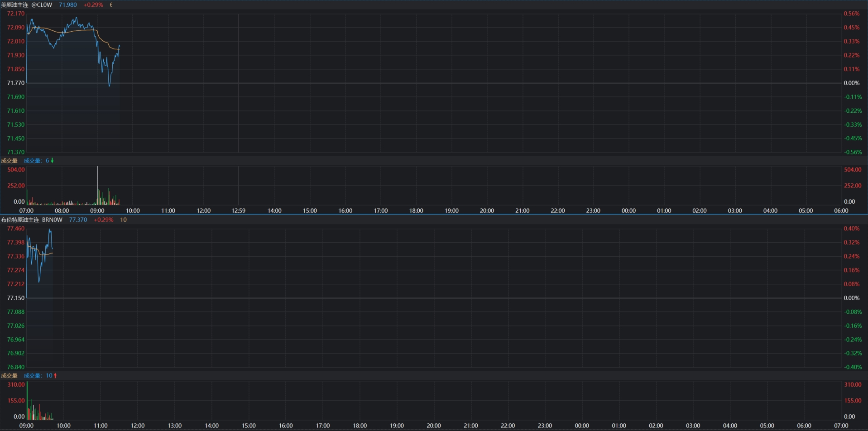Click 09:00 on the Brent time axis
This screenshot has height=431, width=868.
tap(26, 426)
